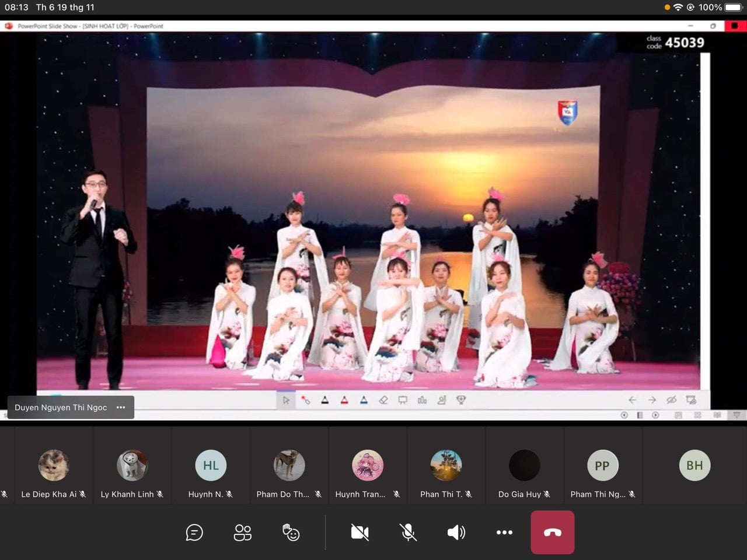Tap the battery indicator
The width and height of the screenshot is (747, 560).
(x=734, y=8)
